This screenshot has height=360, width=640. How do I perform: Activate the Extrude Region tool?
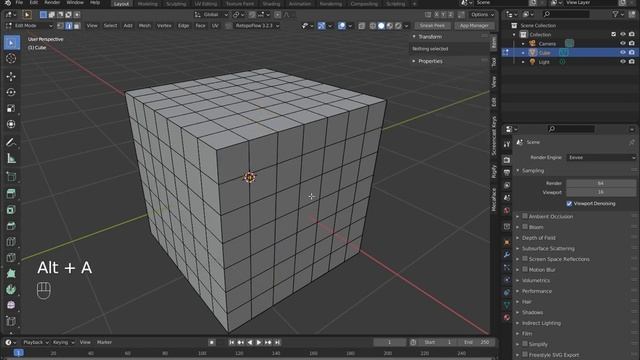pyautogui.click(x=11, y=193)
